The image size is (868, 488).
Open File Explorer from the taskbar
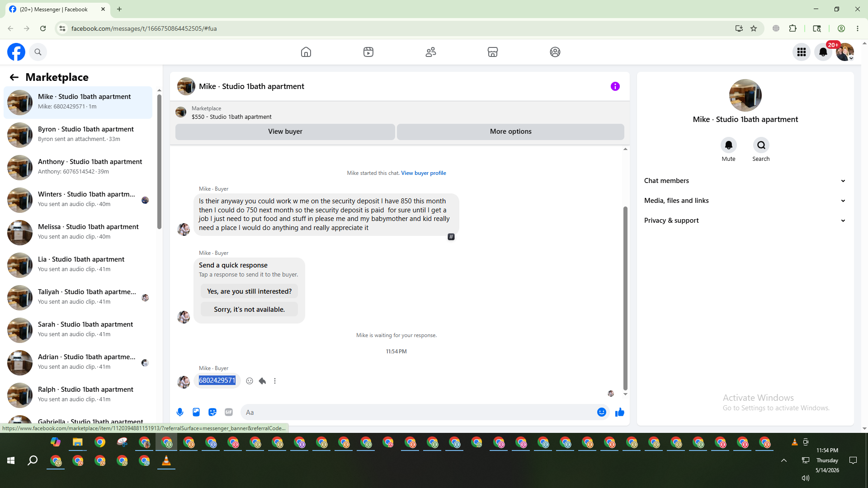pos(78,442)
